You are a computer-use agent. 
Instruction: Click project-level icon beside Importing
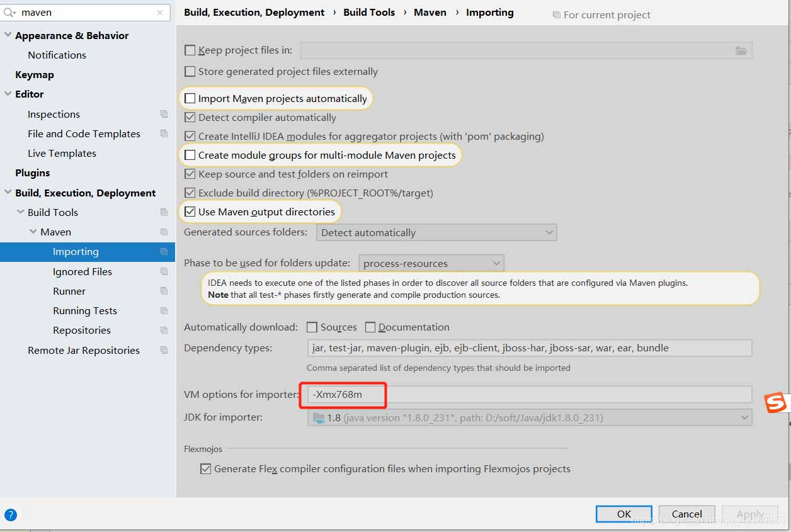point(164,252)
